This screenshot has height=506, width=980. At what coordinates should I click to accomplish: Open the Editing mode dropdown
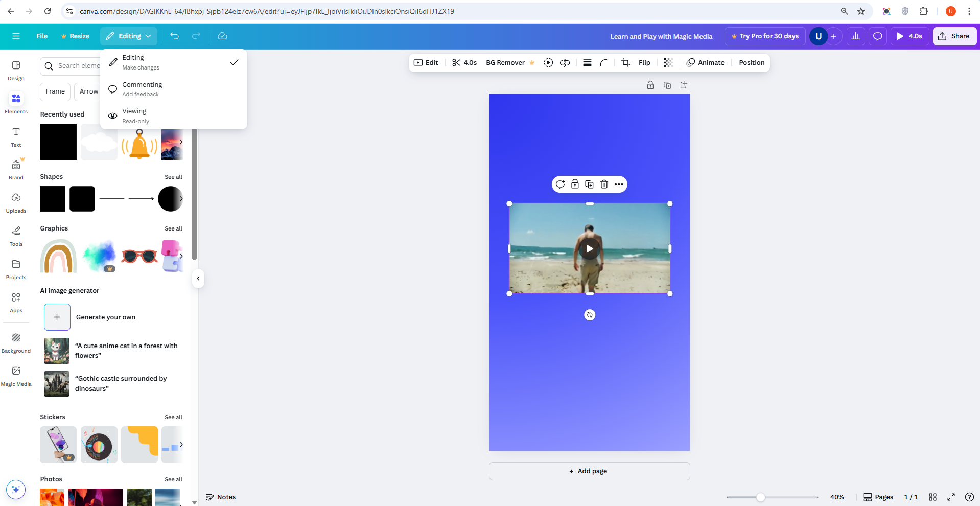[128, 36]
